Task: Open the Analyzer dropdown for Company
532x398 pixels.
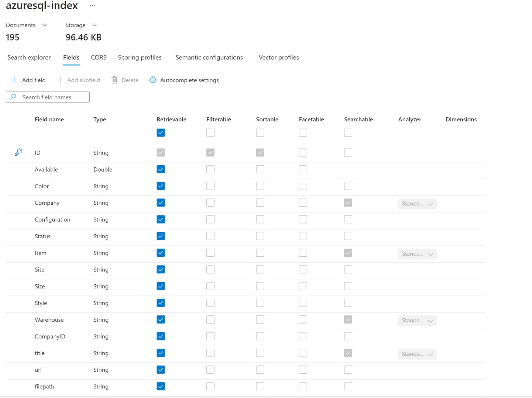Action: [x=417, y=204]
